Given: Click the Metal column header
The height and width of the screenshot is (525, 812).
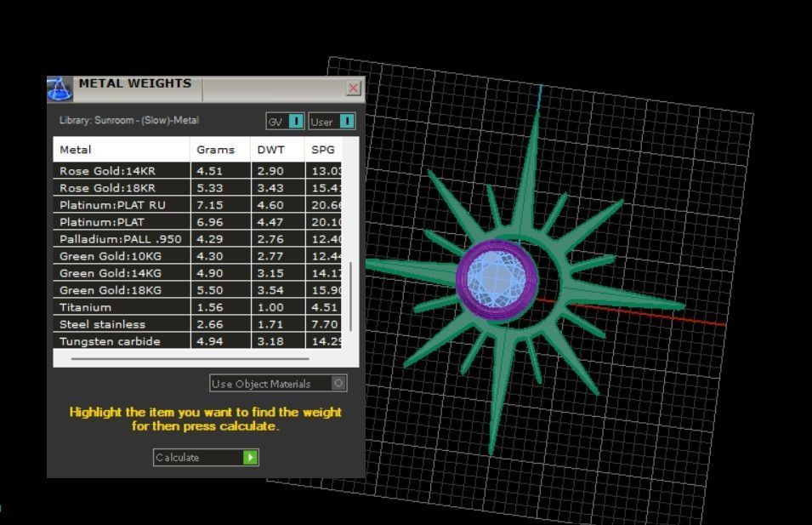Looking at the screenshot, I should coord(122,150).
